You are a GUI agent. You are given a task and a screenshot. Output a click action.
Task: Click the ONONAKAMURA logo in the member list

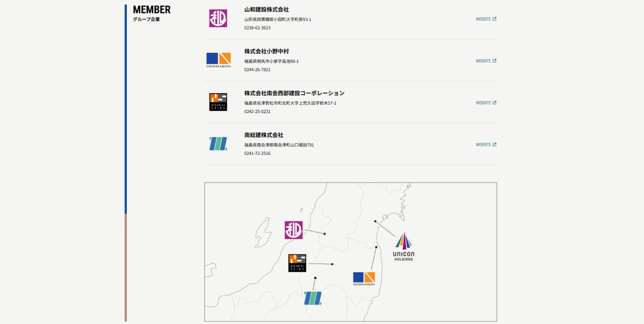(218, 60)
